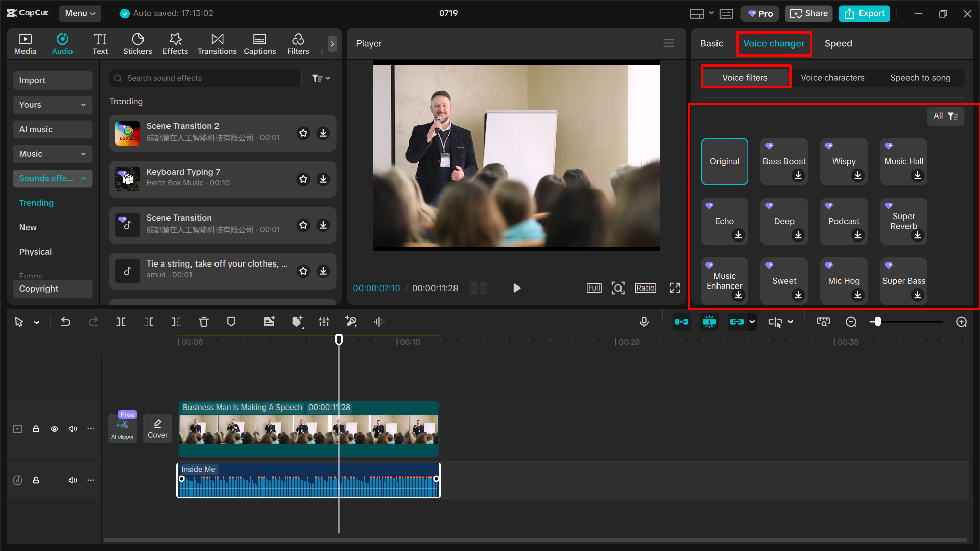Expand the Music category in the sidebar
The width and height of the screenshot is (980, 551).
[53, 154]
